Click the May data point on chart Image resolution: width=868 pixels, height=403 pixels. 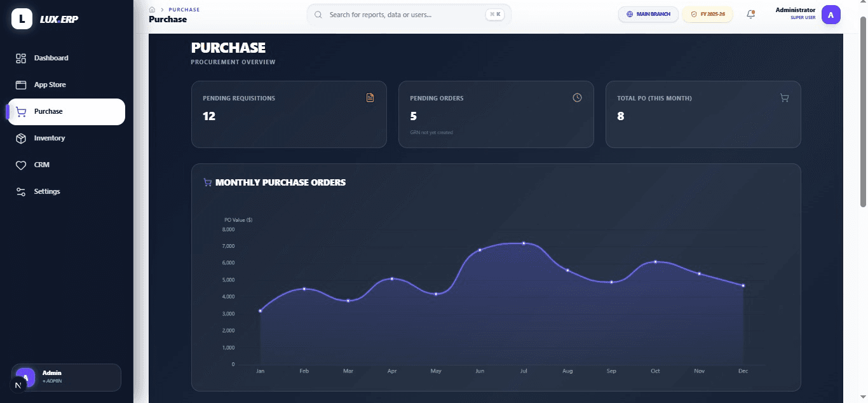(x=436, y=294)
